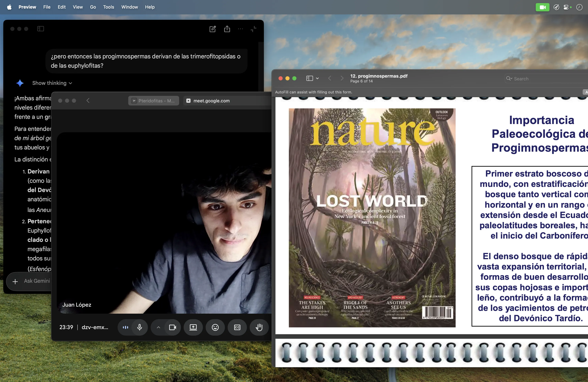Image resolution: width=588 pixels, height=382 pixels.
Task: Start a new chat in Gemini
Action: click(213, 29)
